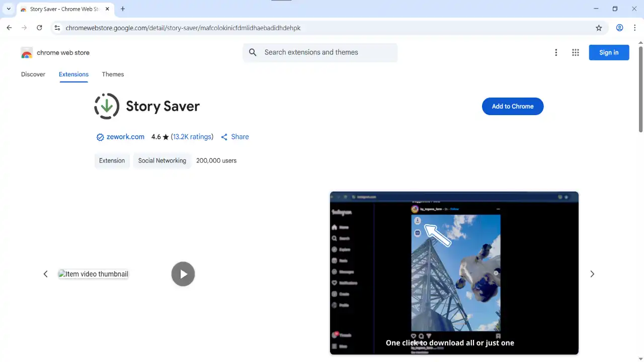
Task: Open the three-dot more options menu
Action: (x=556, y=52)
